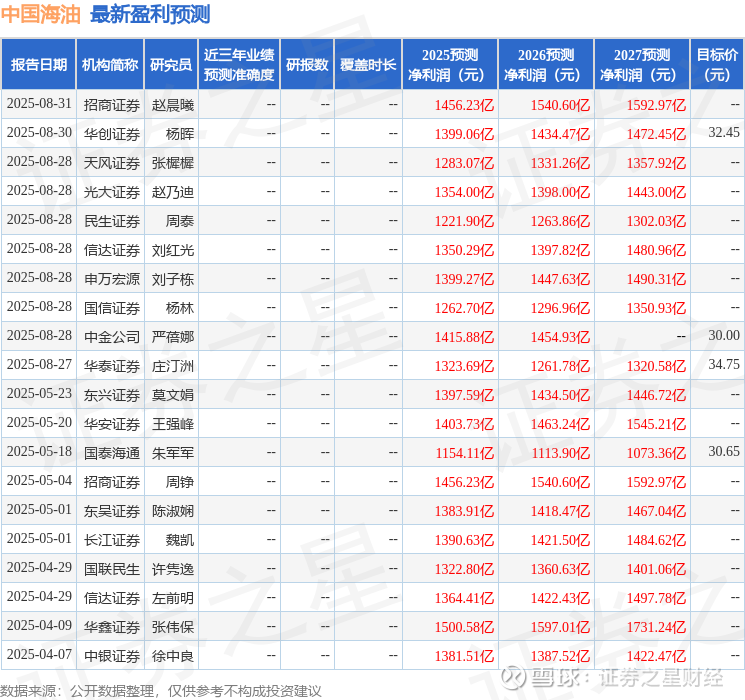This screenshot has width=745, height=700.
Task: Select 华鑫证券 institution cell
Action: coord(112,627)
